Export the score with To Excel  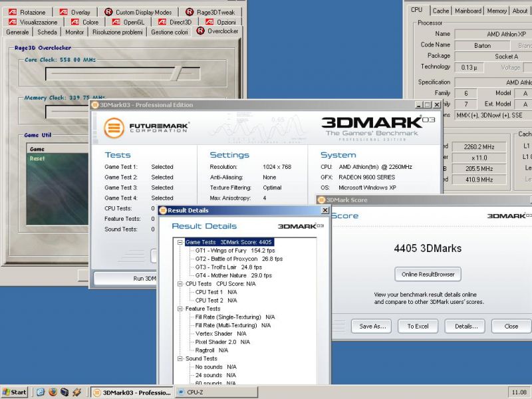(418, 327)
